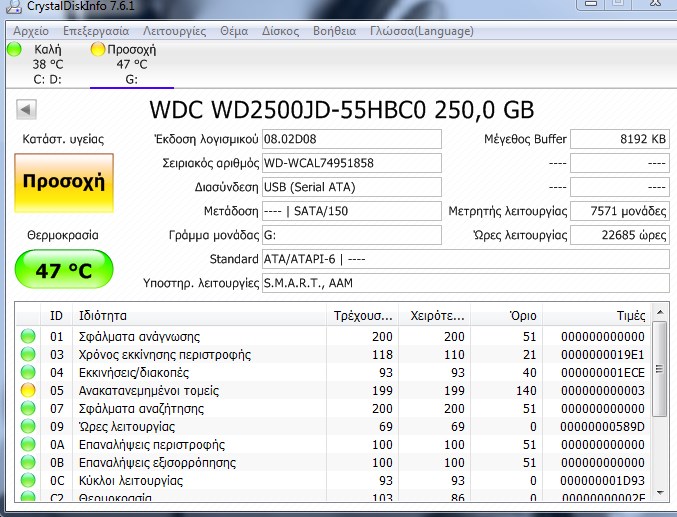Select the Προσοχή disk G: tab
The height and width of the screenshot is (517, 677).
(132, 64)
